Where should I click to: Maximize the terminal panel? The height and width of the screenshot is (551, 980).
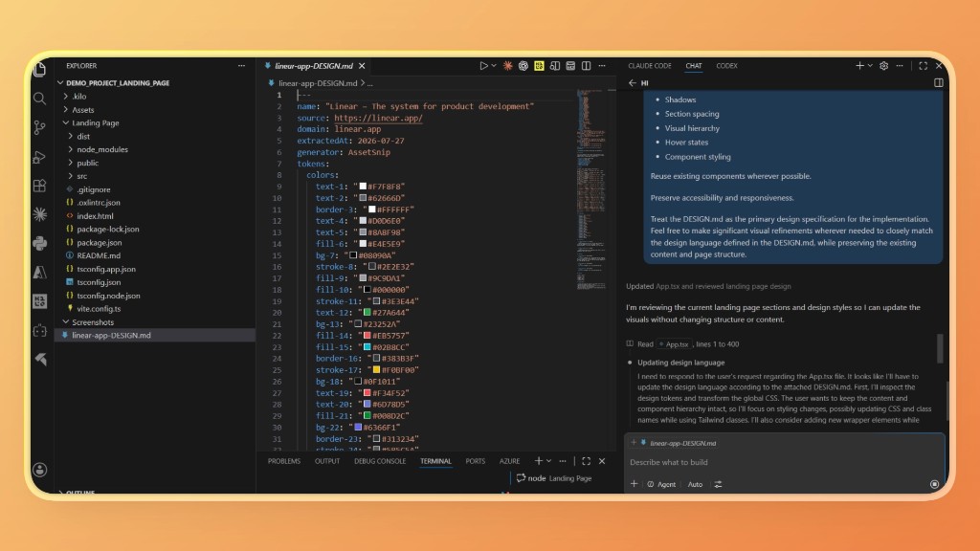click(x=586, y=461)
